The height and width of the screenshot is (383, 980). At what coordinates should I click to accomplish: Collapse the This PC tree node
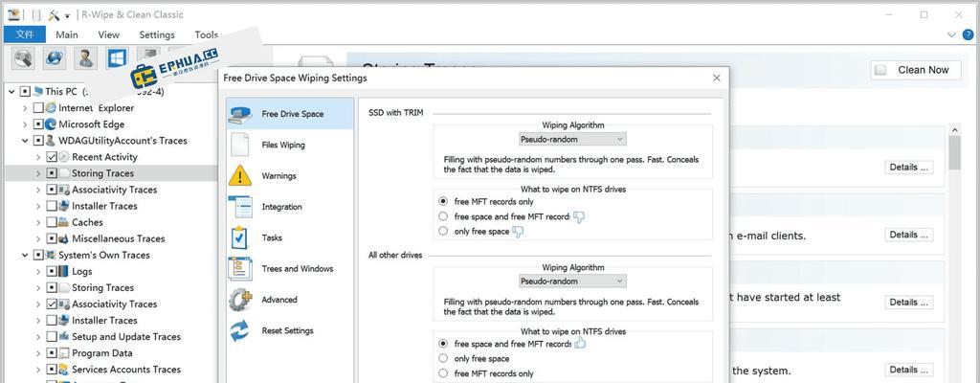[x=11, y=91]
